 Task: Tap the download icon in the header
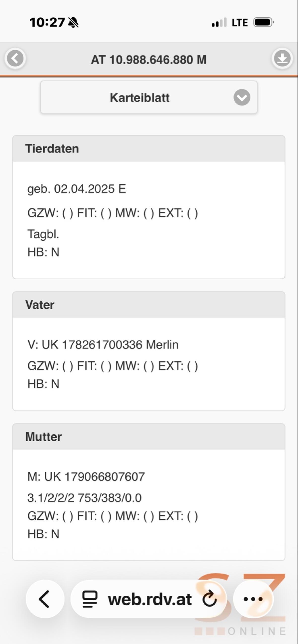pyautogui.click(x=282, y=59)
